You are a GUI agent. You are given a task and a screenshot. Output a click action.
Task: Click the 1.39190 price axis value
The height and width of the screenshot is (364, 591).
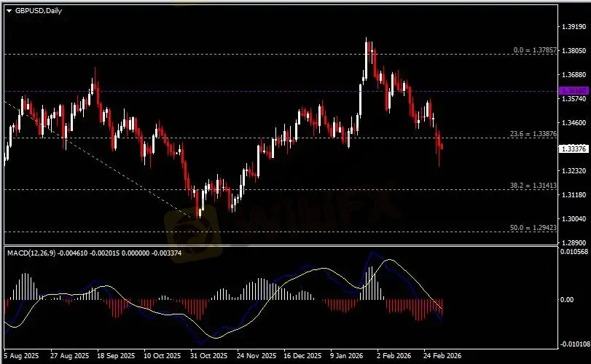[x=574, y=26]
